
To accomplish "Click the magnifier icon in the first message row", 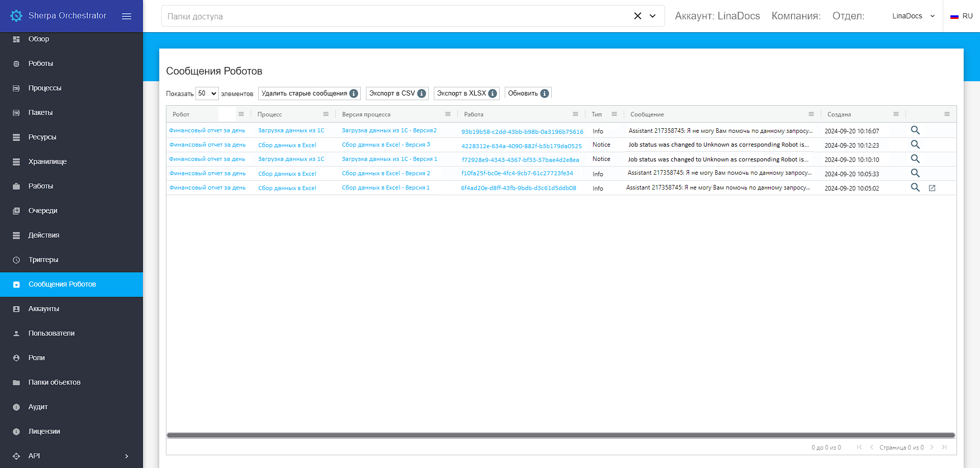I will click(915, 130).
